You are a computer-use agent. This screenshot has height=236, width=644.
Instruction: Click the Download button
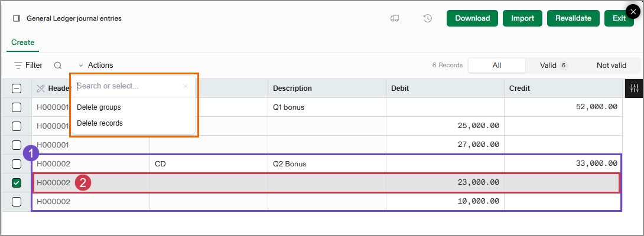472,18
